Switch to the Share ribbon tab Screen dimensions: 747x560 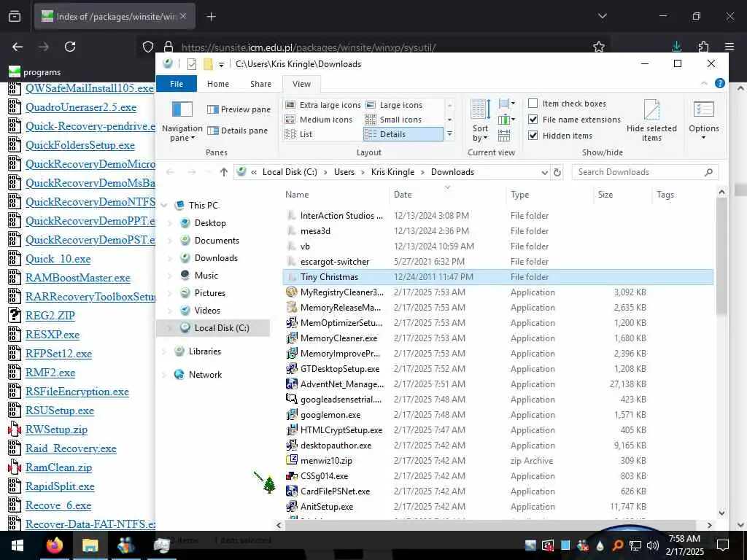point(260,84)
